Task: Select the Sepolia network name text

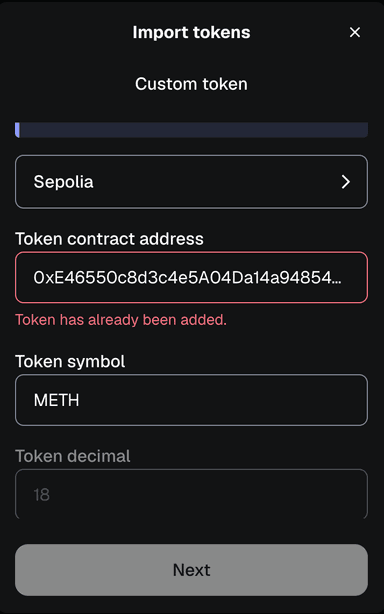Action: 63,182
